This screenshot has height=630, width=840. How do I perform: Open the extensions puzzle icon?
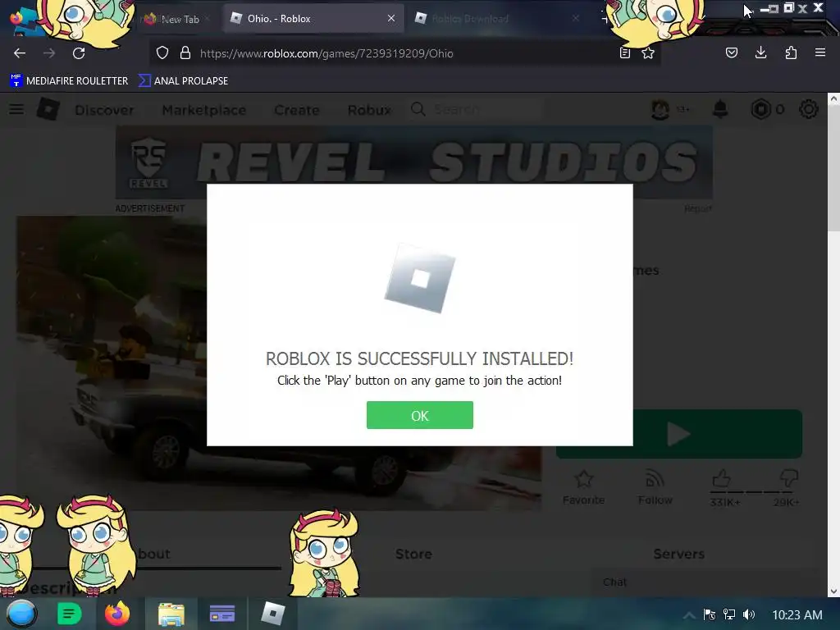click(x=791, y=52)
